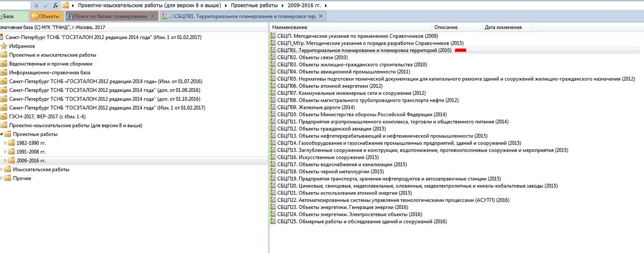The width and height of the screenshot is (644, 253).
Task: Close the 'СБЦП01. Территориальное планирование' tab
Action: point(320,16)
